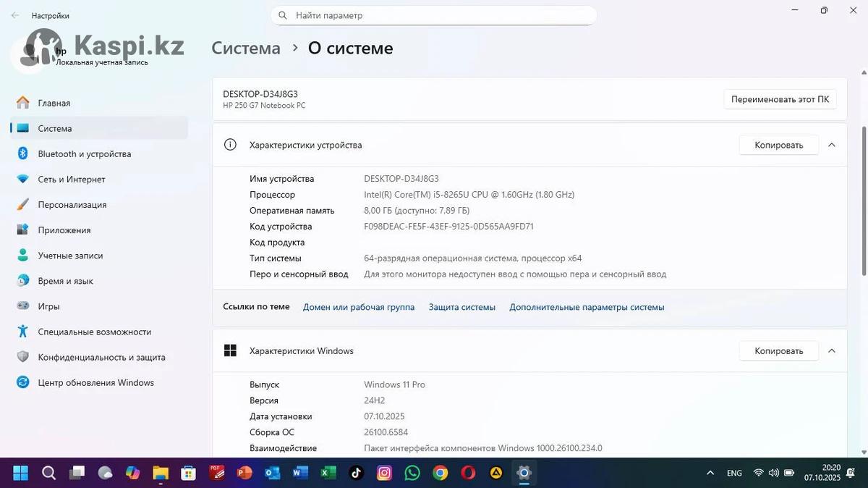Select Учетные записи in the sidebar
868x488 pixels.
tap(70, 256)
